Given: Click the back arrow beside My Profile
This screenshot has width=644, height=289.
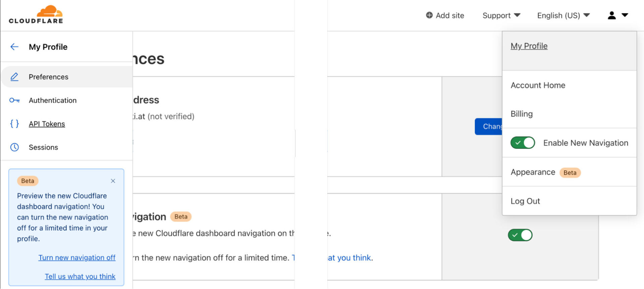Looking at the screenshot, I should (14, 47).
